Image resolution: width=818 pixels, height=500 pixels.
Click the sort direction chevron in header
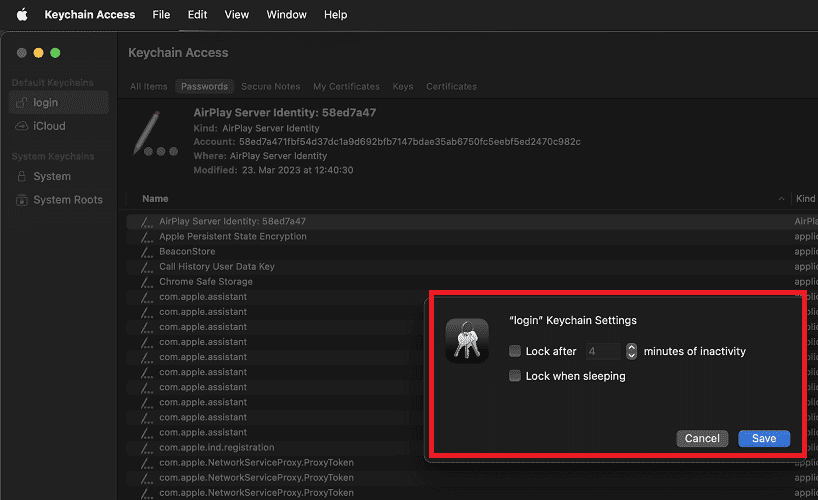tap(781, 199)
